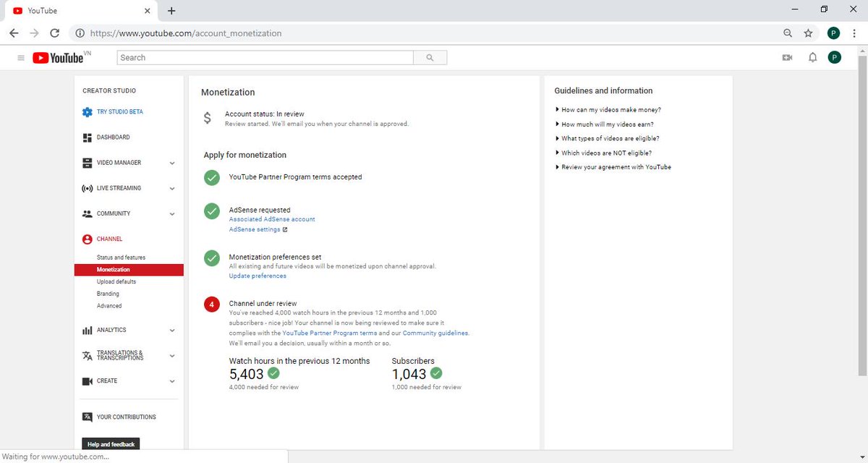Click the Channel icon in sidebar
This screenshot has height=463, width=868.
tap(88, 239)
